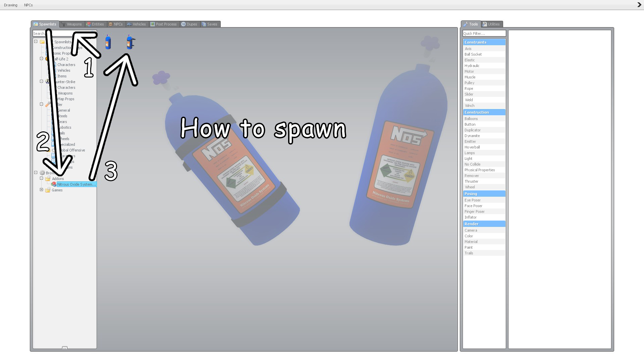This screenshot has width=644, height=362.
Task: Open the Drawing menu in top bar
Action: pyautogui.click(x=11, y=5)
